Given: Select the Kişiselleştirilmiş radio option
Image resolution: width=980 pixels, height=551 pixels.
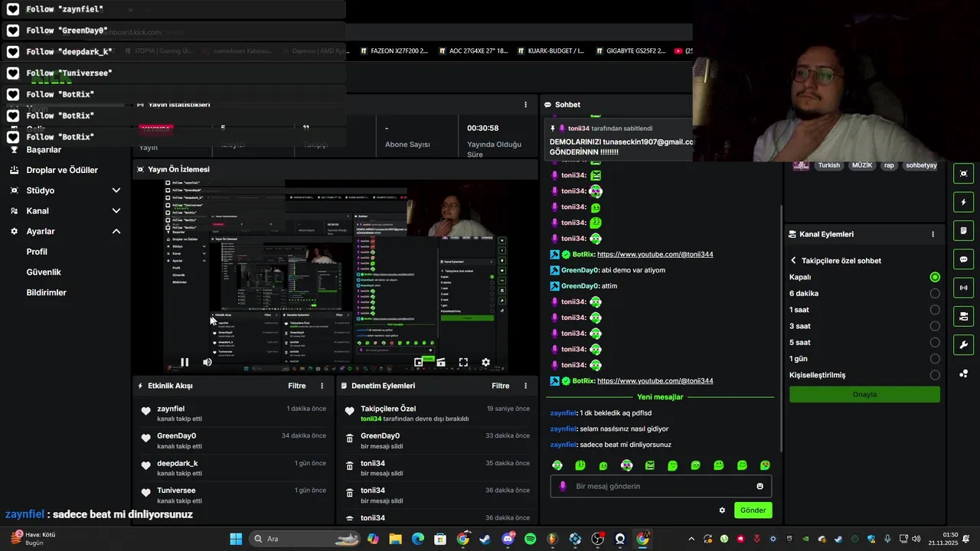Looking at the screenshot, I should click(935, 375).
